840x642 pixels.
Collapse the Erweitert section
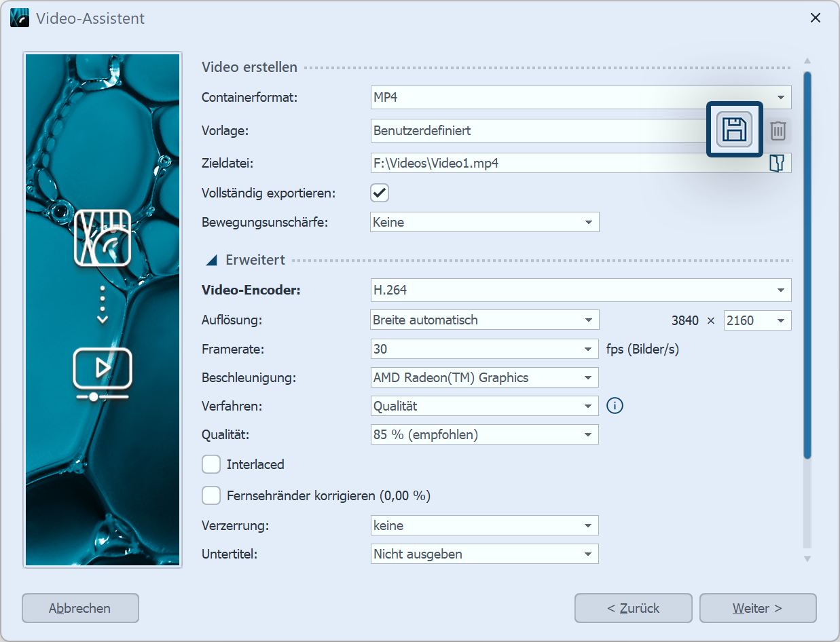(x=211, y=259)
